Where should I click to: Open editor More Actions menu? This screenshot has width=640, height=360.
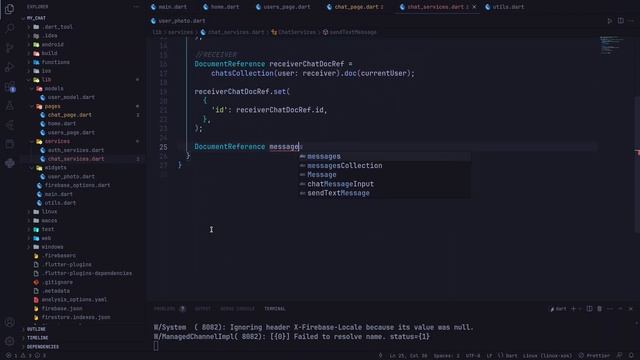(631, 21)
